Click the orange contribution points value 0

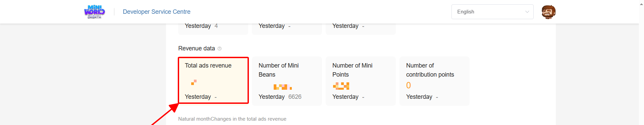click(x=409, y=85)
